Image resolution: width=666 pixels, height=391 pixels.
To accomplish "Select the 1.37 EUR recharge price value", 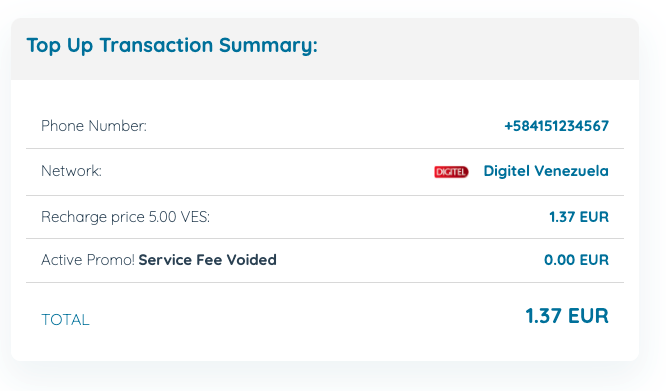I will [x=579, y=217].
